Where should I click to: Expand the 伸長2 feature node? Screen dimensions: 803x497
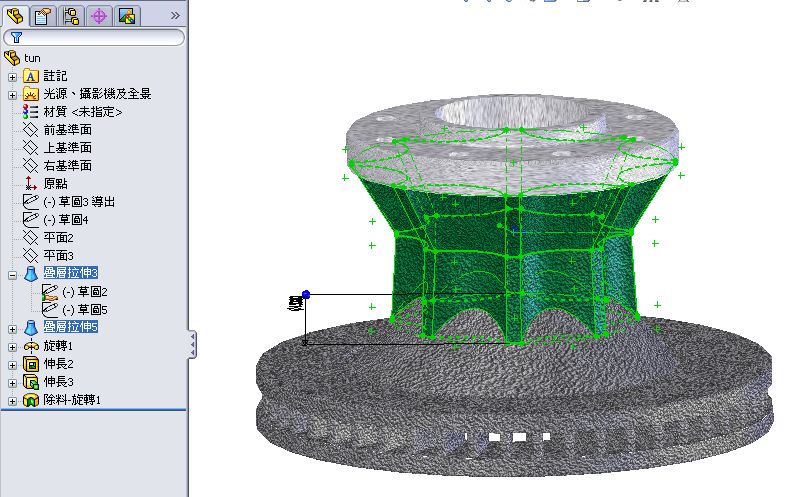[12, 365]
